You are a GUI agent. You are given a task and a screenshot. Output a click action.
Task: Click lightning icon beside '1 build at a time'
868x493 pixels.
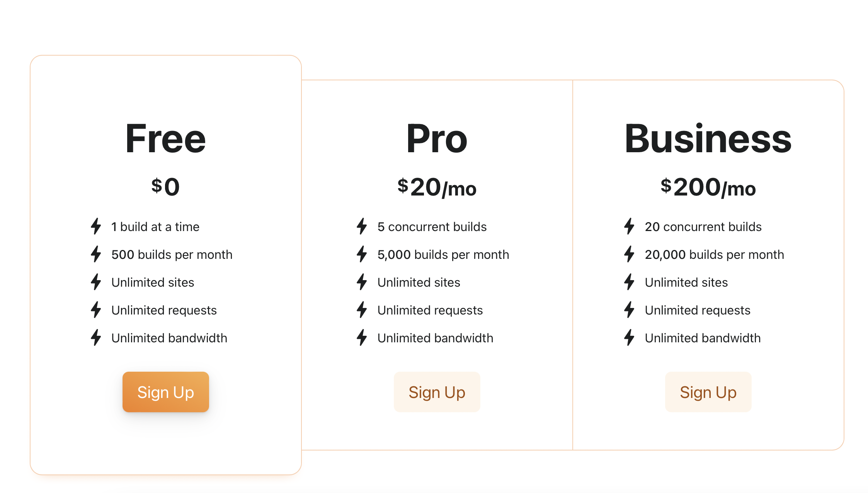[96, 226]
